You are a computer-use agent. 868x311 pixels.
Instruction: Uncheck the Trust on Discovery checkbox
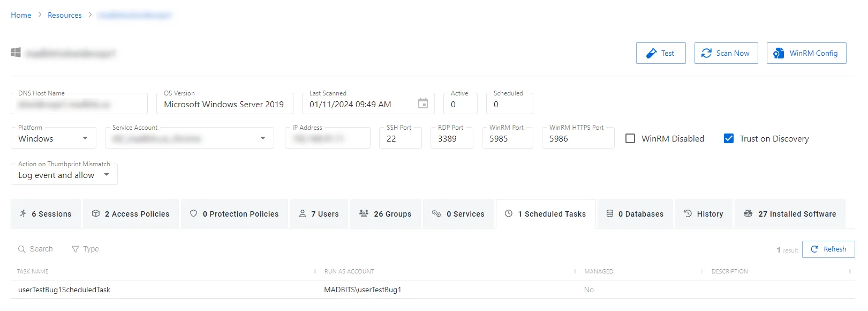click(x=729, y=138)
